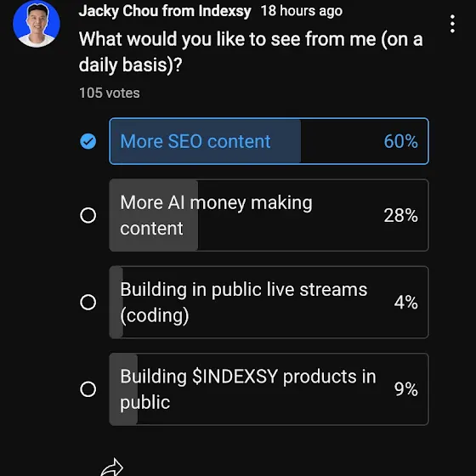Image resolution: width=476 pixels, height=476 pixels.
Task: Click the share arrow icon below poll
Action: coord(112,467)
